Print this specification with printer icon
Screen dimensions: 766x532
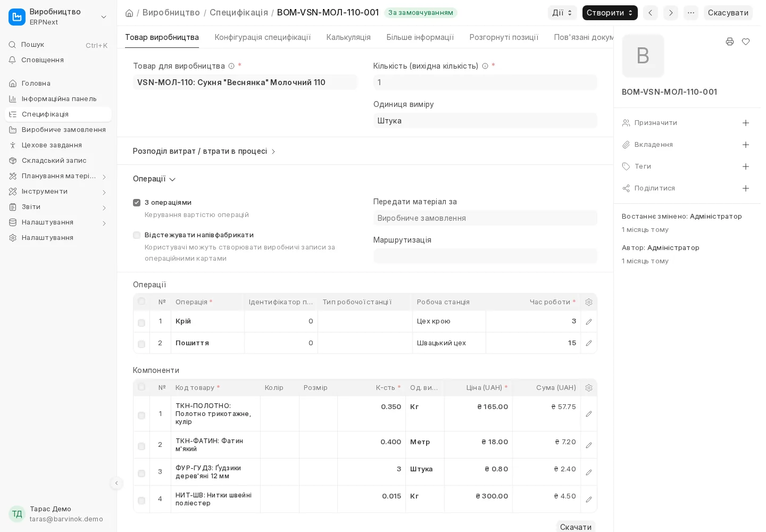(x=730, y=41)
